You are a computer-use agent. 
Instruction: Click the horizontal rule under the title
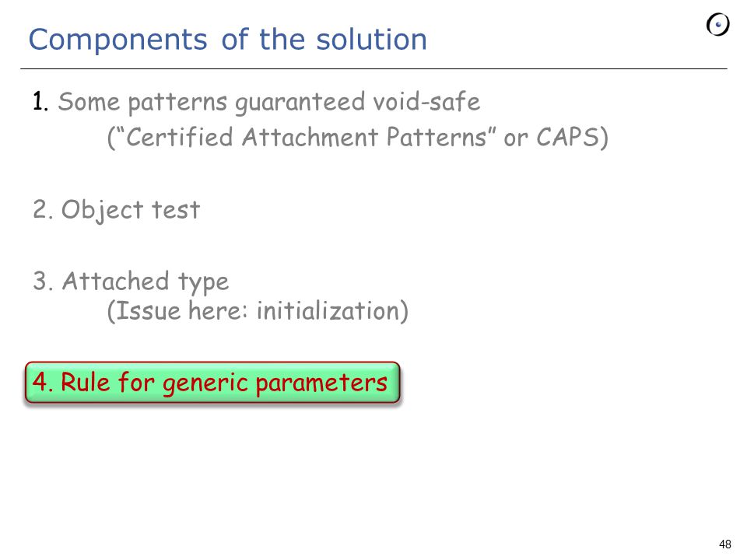pos(373,69)
